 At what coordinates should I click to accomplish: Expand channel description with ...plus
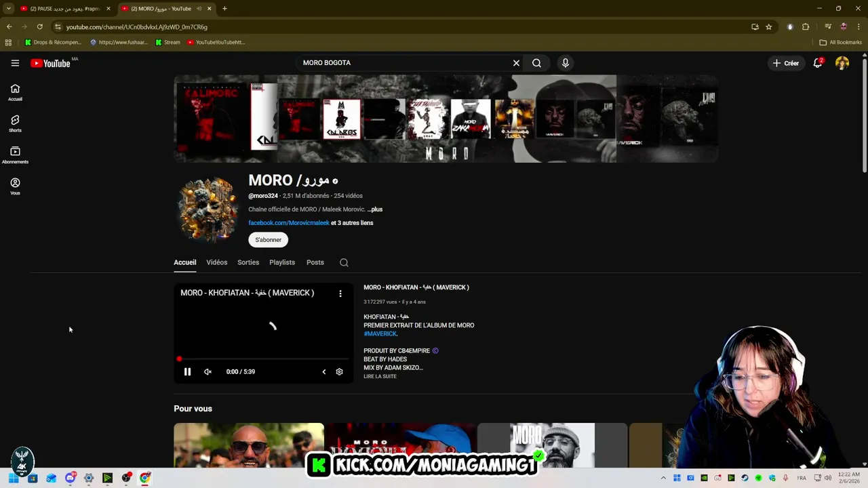pyautogui.click(x=375, y=209)
